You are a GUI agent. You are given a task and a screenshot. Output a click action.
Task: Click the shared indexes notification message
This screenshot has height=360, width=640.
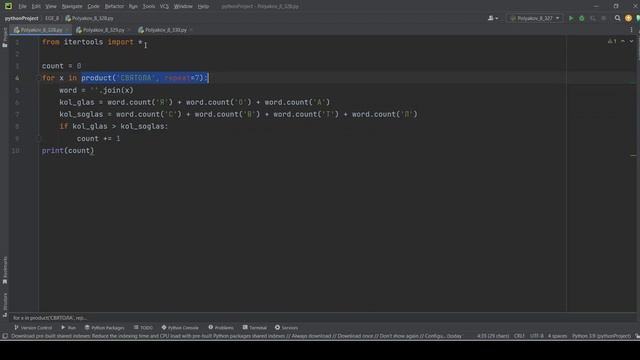(x=236, y=336)
